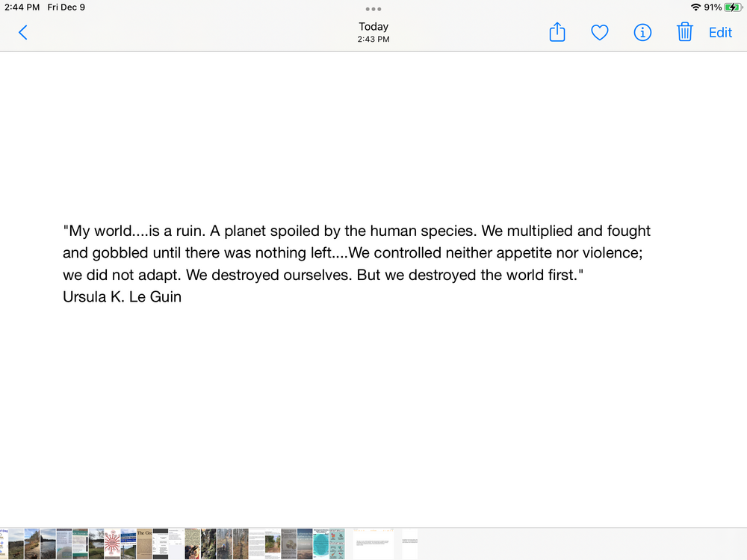
Task: Tap the Wi-Fi status icon
Action: [695, 7]
